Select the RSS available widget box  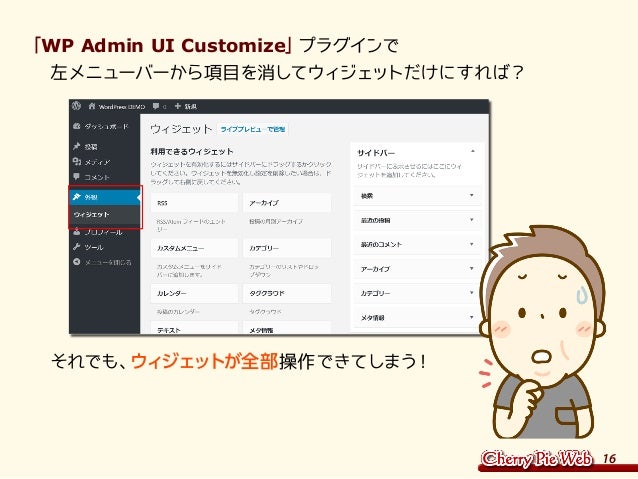pyautogui.click(x=194, y=203)
